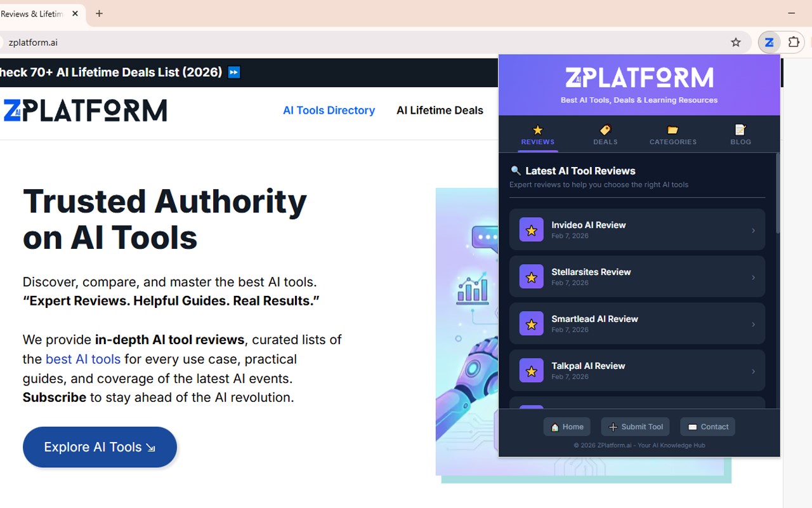Click the Submit Tool button
Viewport: 812px width, 508px height.
click(x=635, y=427)
